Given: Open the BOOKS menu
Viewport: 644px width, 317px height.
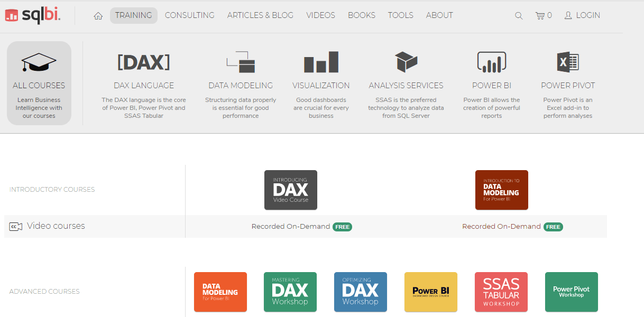Looking at the screenshot, I should coord(362,15).
